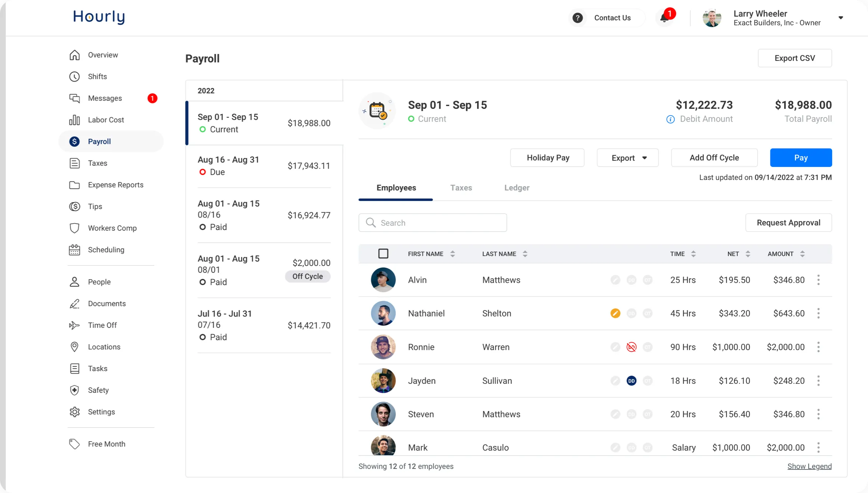Toggle the Current status indicator on Sep 01 pay period
The image size is (868, 493).
click(x=202, y=130)
